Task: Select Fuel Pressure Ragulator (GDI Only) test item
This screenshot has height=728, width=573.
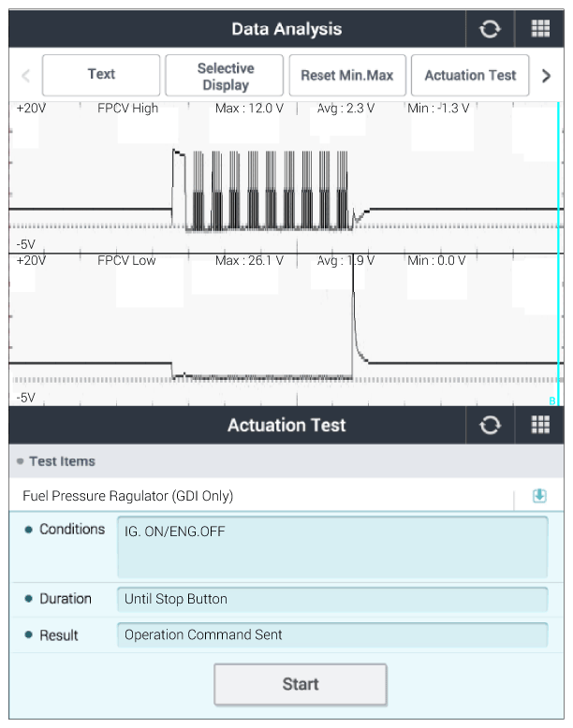Action: [x=127, y=496]
